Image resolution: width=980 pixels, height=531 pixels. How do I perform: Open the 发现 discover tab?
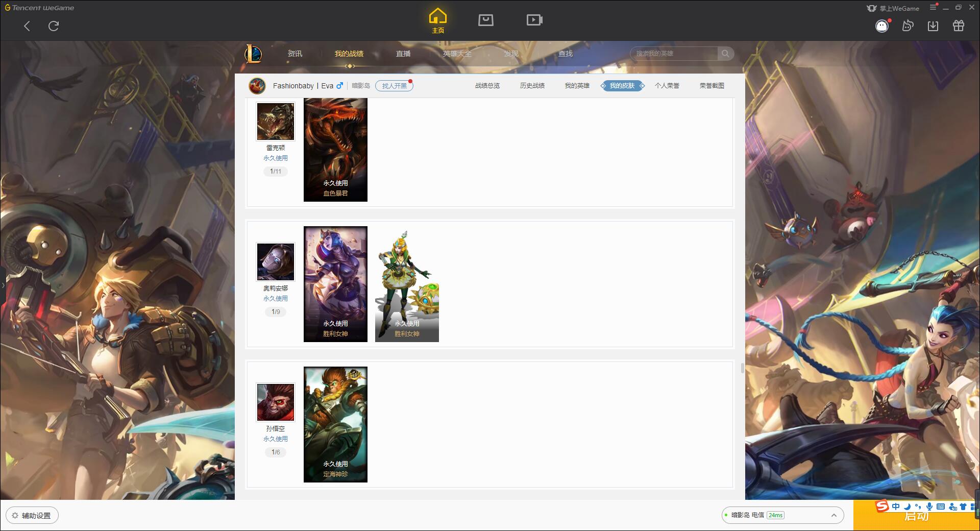click(511, 54)
